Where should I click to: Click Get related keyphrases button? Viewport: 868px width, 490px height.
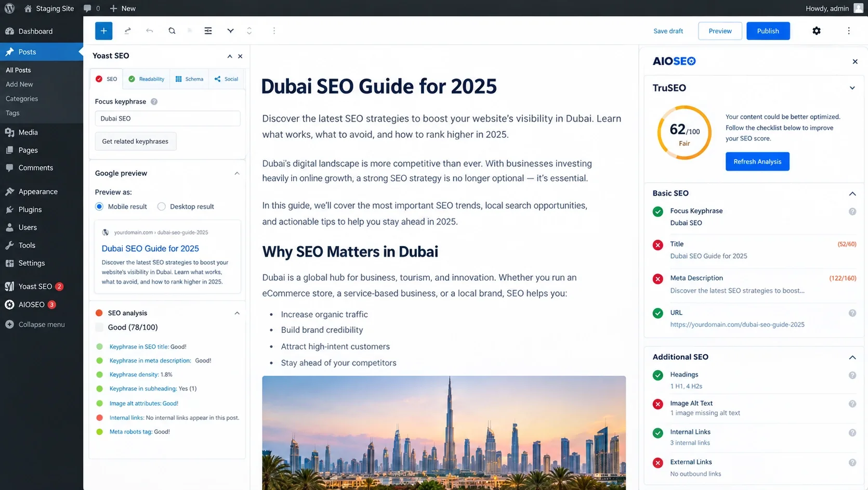135,141
